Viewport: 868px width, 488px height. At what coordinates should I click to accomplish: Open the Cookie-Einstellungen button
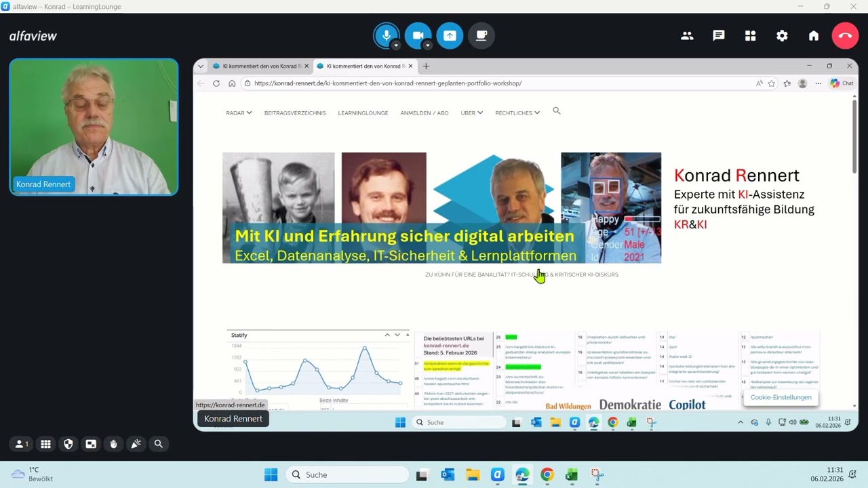coord(781,397)
